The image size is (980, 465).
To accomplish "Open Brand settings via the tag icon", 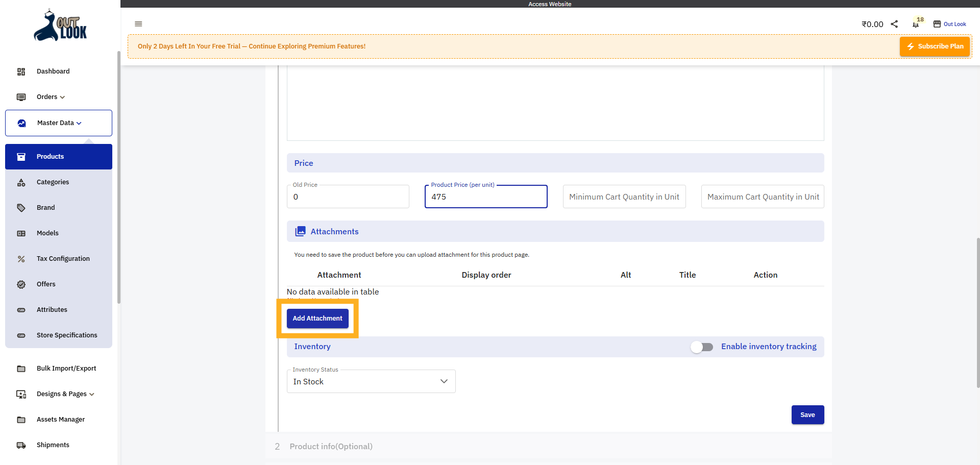I will click(21, 208).
